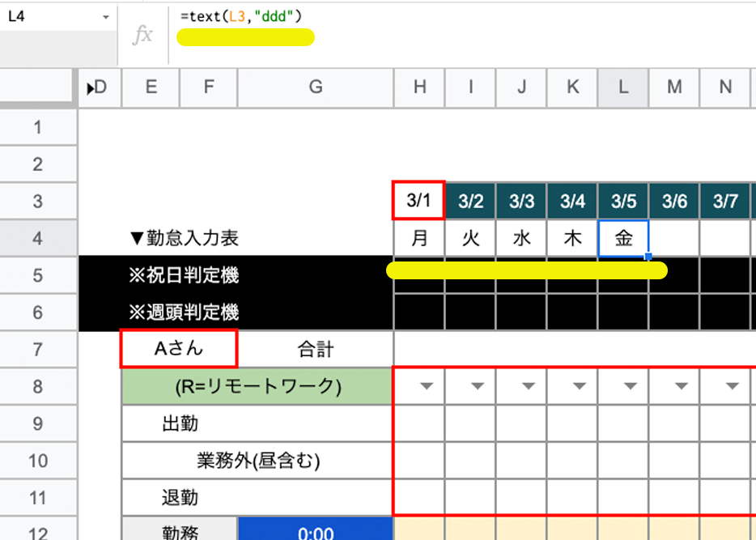Select row 1 header
This screenshot has width=756, height=540.
click(37, 127)
